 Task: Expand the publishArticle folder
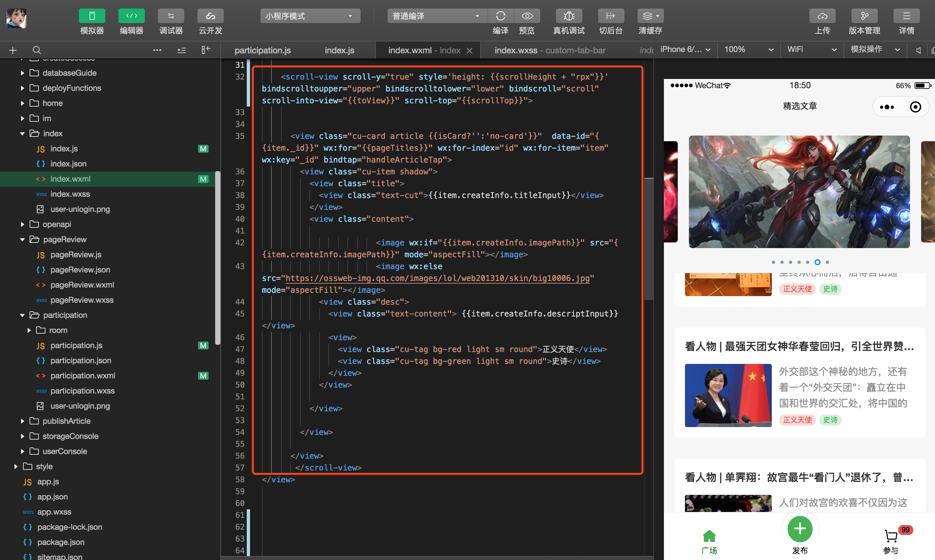point(66,421)
